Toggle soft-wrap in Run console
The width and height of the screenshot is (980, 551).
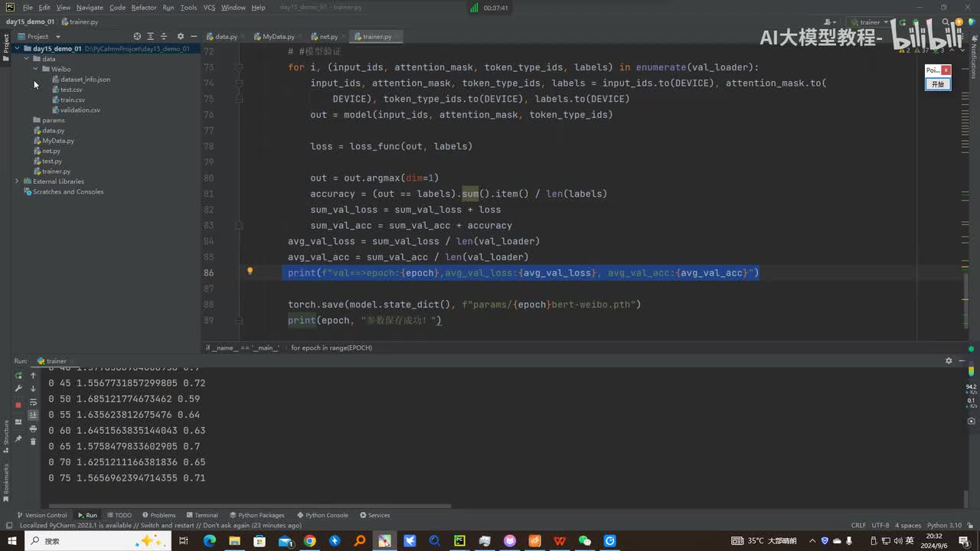pos(33,402)
